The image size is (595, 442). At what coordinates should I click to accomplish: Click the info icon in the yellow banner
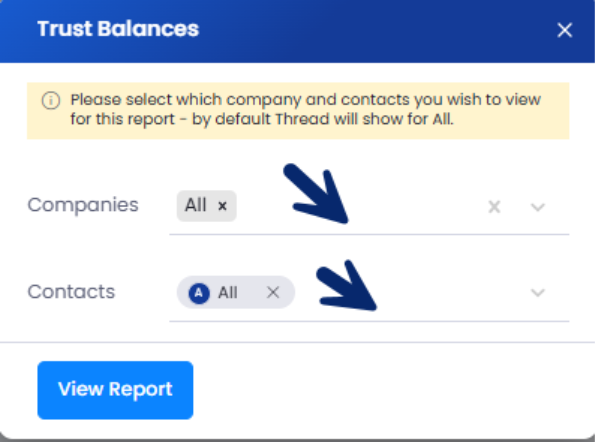point(51,101)
